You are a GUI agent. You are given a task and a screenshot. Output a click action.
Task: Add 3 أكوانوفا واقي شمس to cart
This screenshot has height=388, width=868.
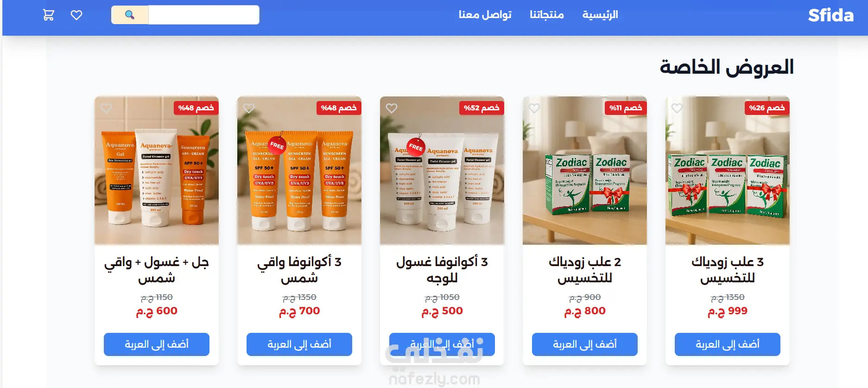pos(299,344)
